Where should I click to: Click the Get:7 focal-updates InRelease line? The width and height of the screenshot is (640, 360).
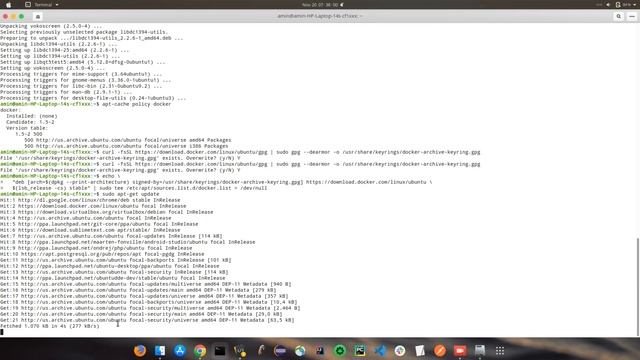(x=111, y=236)
